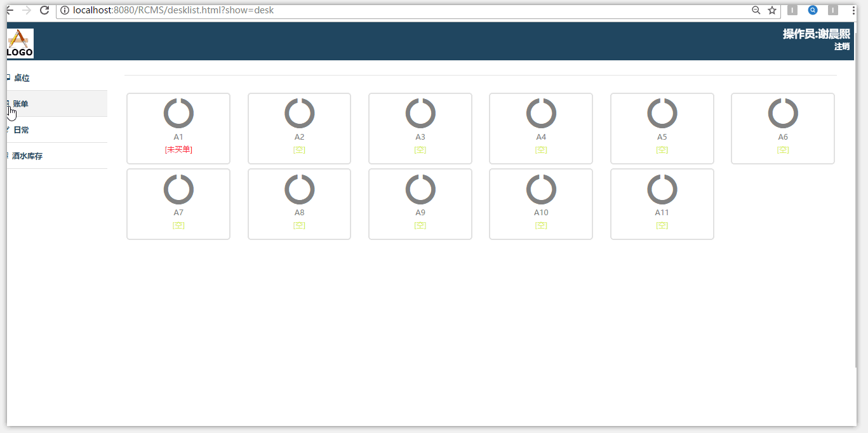This screenshot has width=868, height=433.
Task: Click the A1 未买单 status label
Action: [x=178, y=150]
